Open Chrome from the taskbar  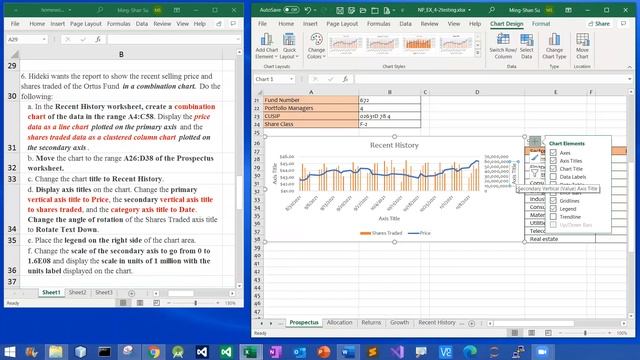[x=153, y=351]
